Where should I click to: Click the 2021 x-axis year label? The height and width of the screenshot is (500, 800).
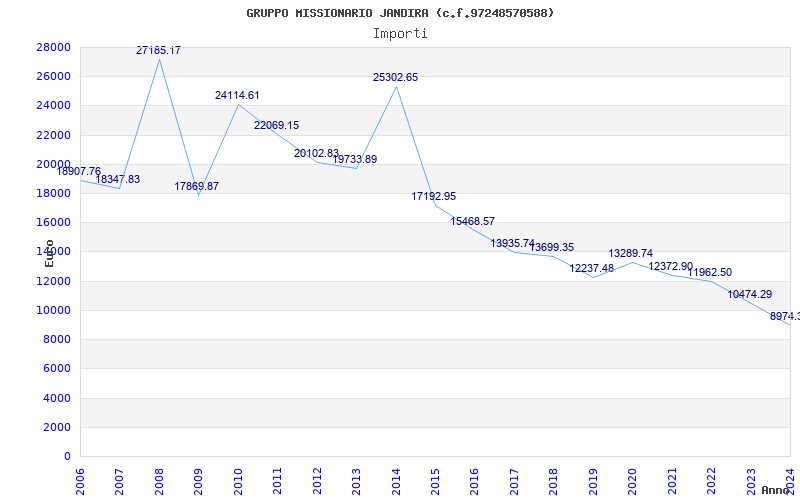coord(672,481)
